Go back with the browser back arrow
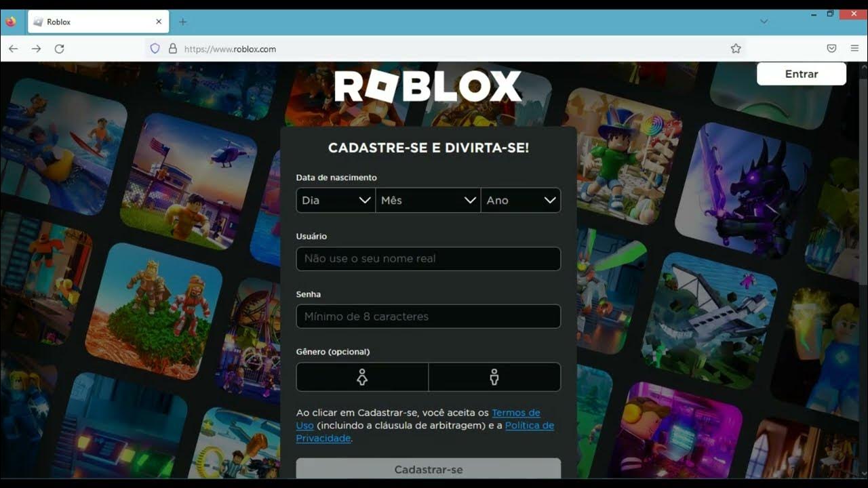868x488 pixels. pos(14,49)
